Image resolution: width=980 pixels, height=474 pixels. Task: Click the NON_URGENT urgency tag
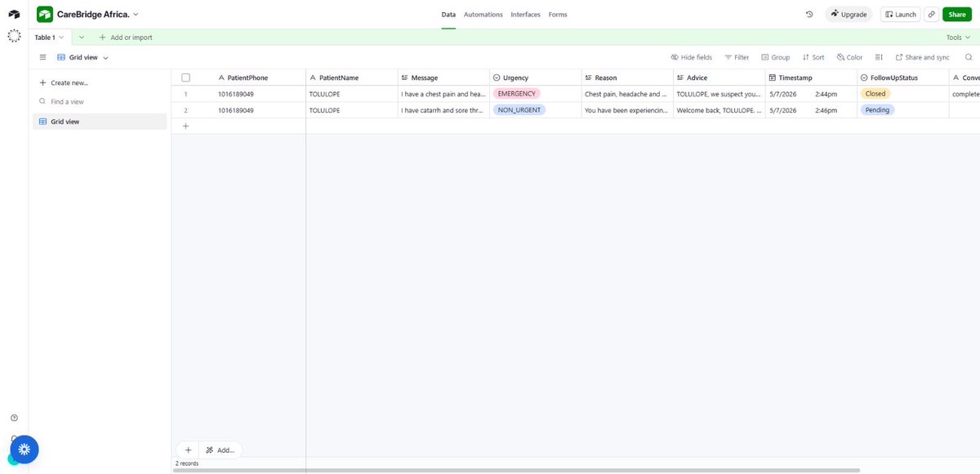click(x=519, y=110)
